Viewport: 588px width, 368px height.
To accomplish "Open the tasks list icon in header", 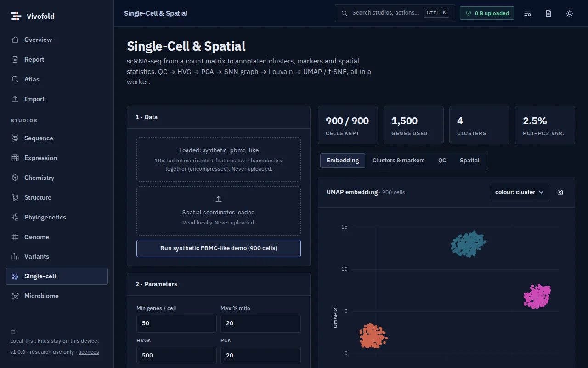I will [x=527, y=13].
